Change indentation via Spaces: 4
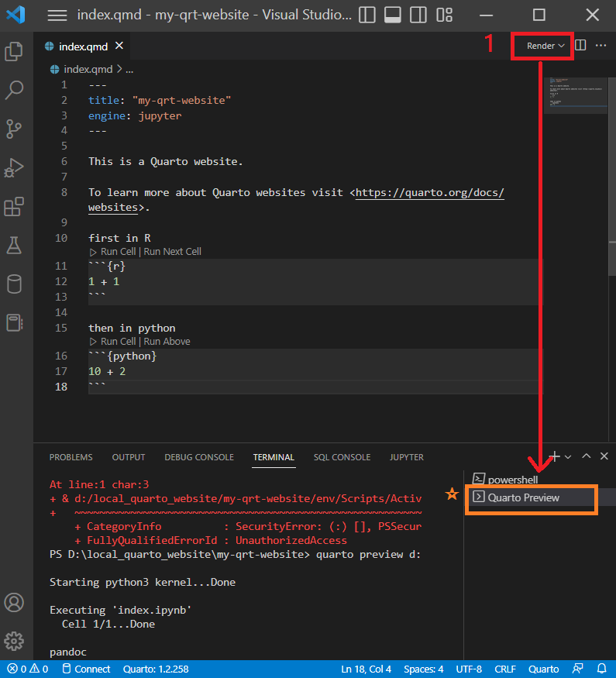 tap(424, 669)
